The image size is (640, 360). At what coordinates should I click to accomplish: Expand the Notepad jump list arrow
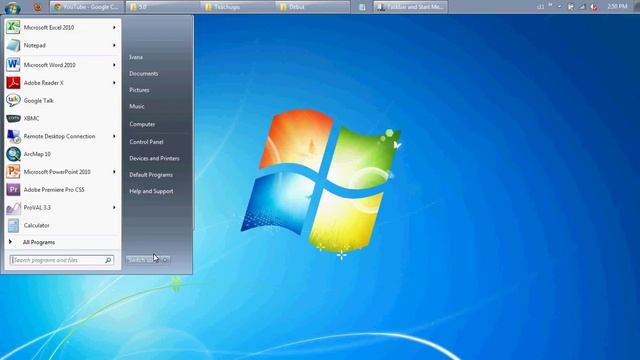114,45
